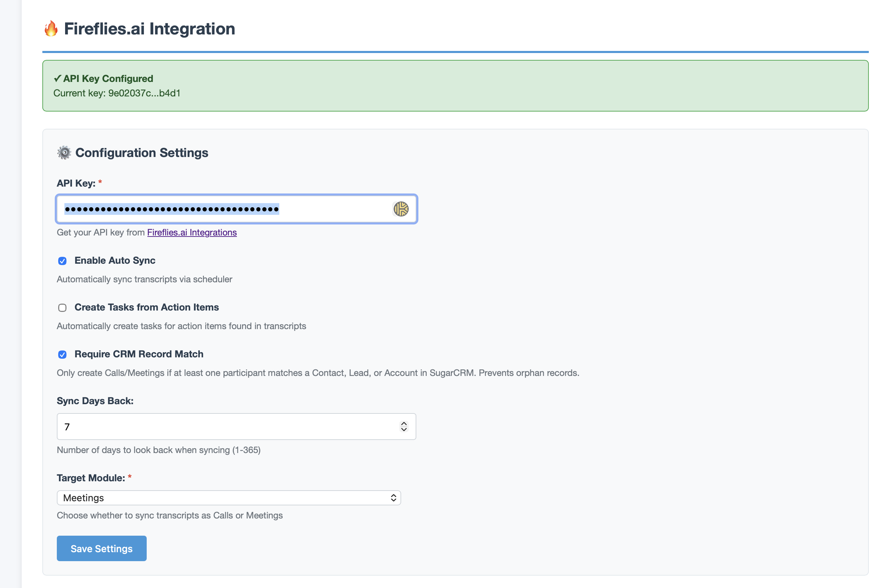This screenshot has width=885, height=588.
Task: Click the 'API Key:' field label
Action: pyautogui.click(x=76, y=183)
